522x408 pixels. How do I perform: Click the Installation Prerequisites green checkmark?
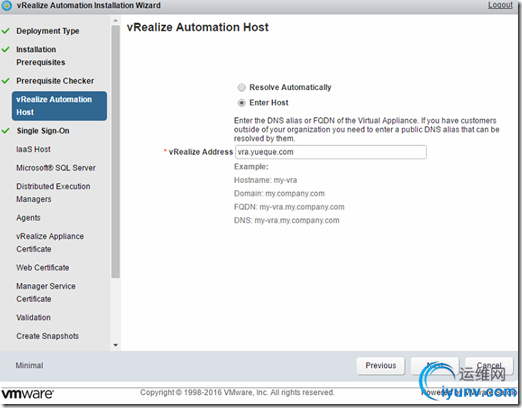(5, 50)
